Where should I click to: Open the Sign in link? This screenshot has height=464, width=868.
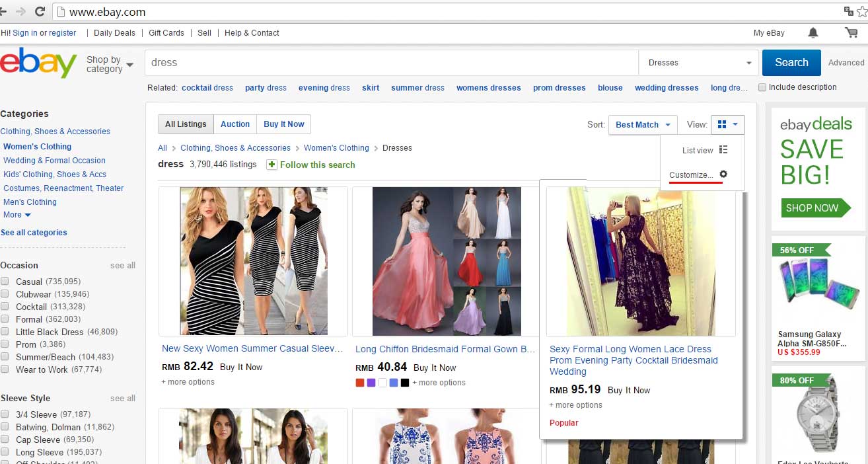[x=25, y=33]
